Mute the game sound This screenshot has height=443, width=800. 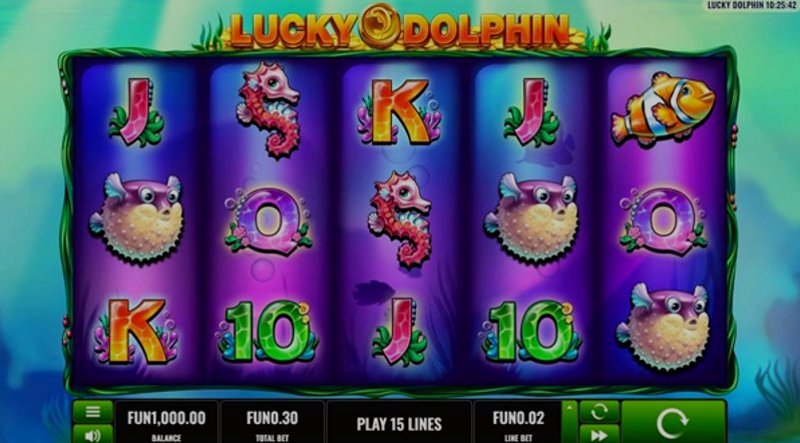(x=93, y=435)
